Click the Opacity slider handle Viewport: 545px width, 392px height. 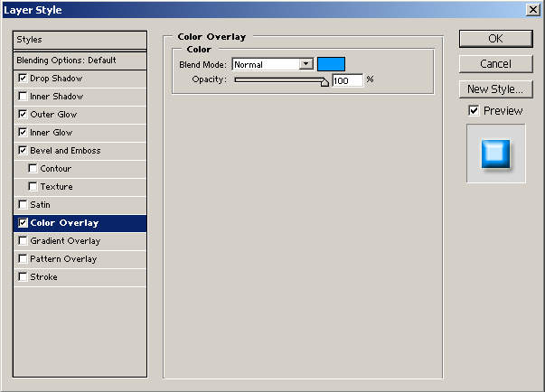click(324, 82)
